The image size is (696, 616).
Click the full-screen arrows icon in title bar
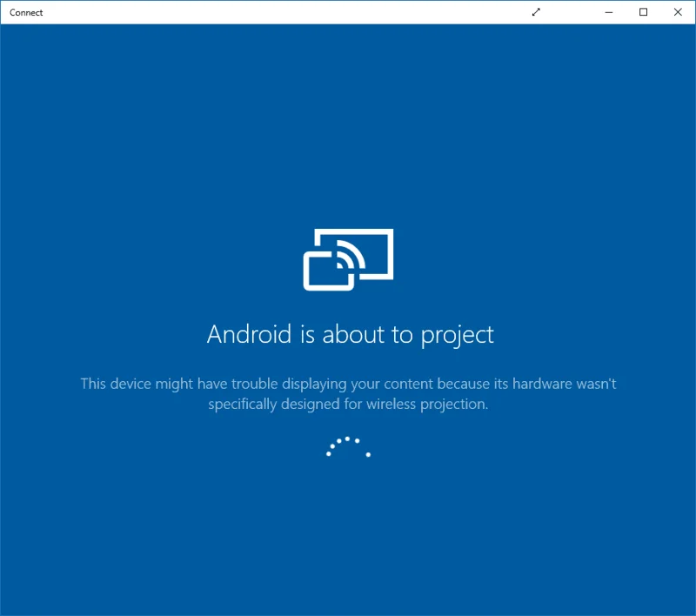536,12
